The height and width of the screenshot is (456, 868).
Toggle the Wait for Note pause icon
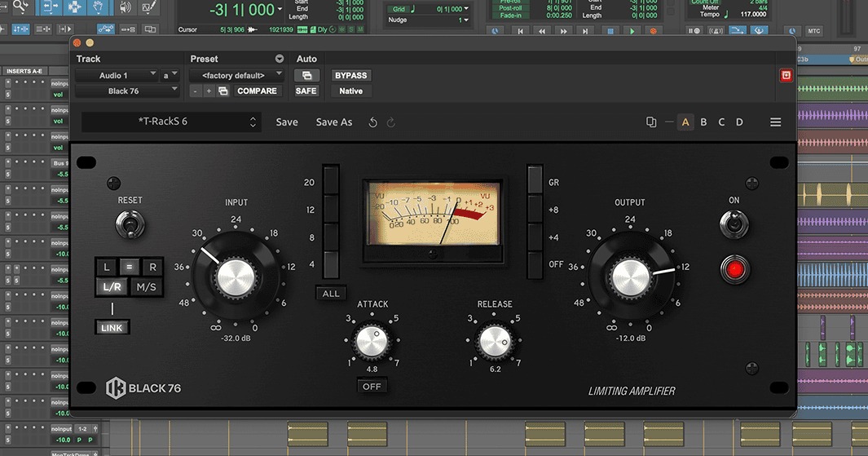point(694,31)
